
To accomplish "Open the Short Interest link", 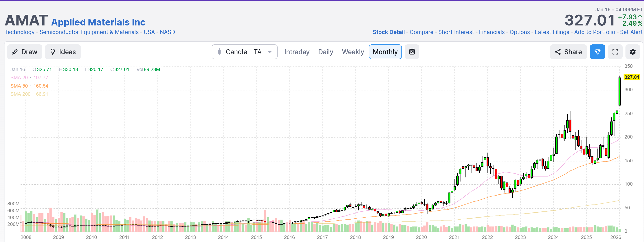I will 456,32.
